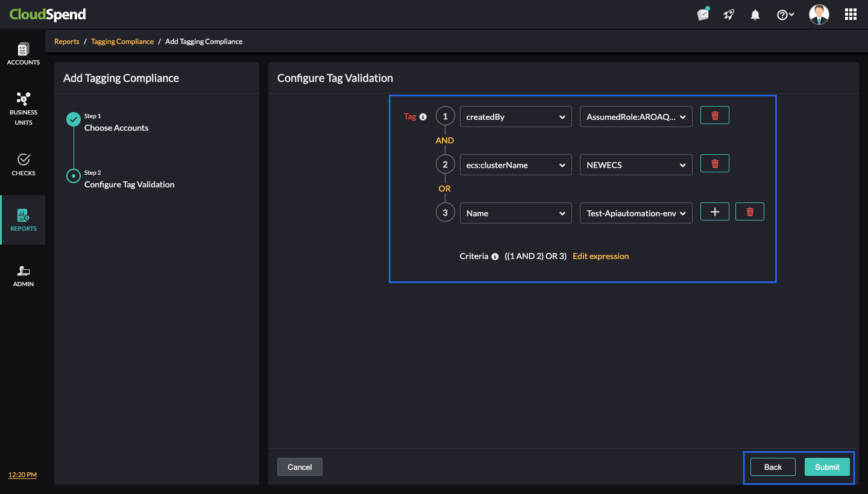Click the user profile avatar
Image resolution: width=868 pixels, height=494 pixels.
point(819,14)
